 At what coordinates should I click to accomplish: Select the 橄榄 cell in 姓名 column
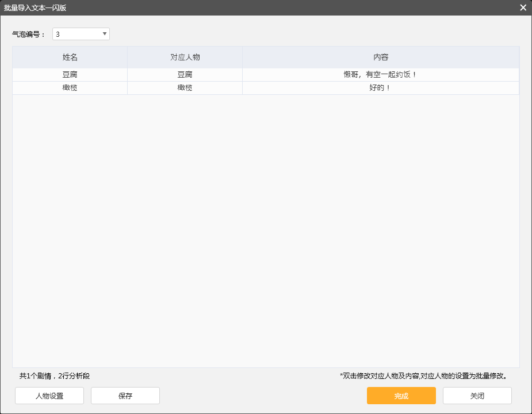coord(70,88)
